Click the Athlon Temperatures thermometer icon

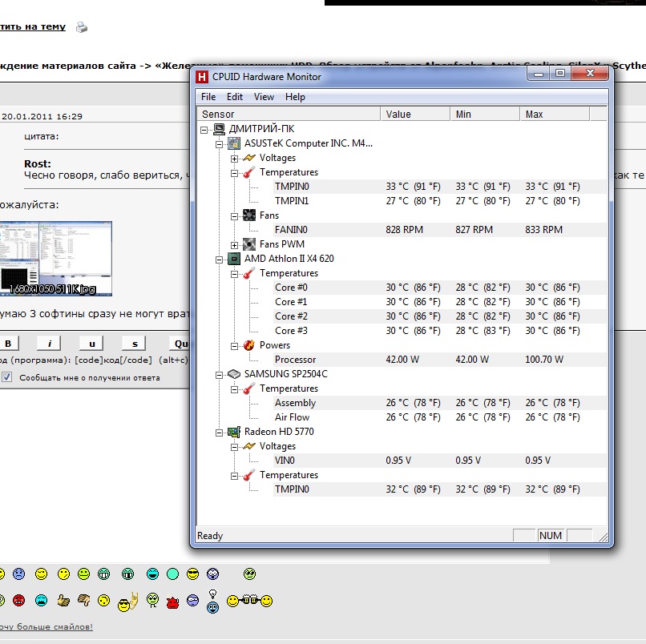click(x=248, y=273)
